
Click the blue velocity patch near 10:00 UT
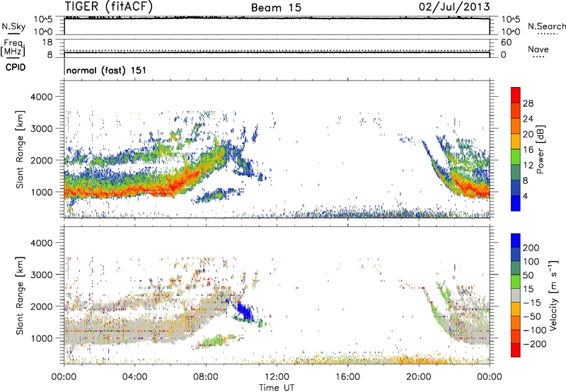(246, 312)
